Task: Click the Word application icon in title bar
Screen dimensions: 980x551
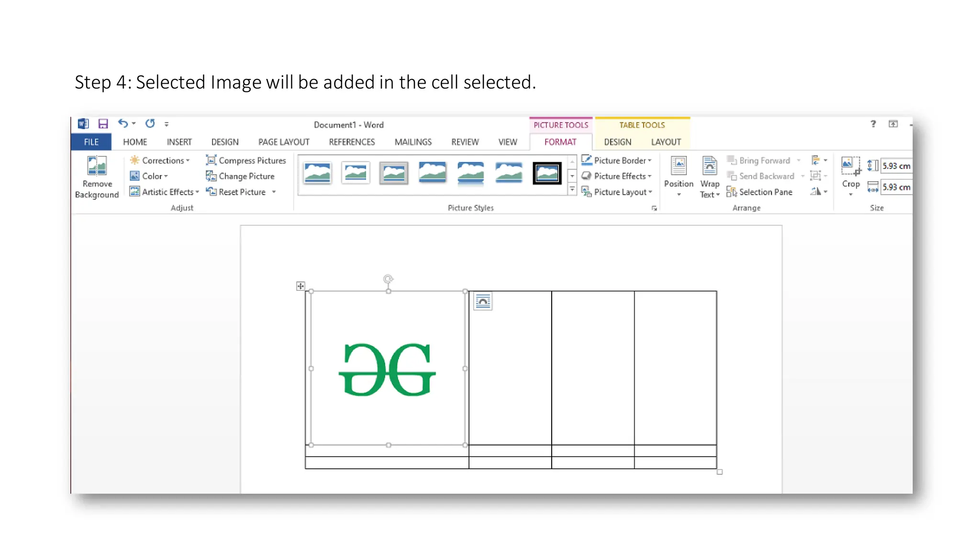Action: point(83,124)
